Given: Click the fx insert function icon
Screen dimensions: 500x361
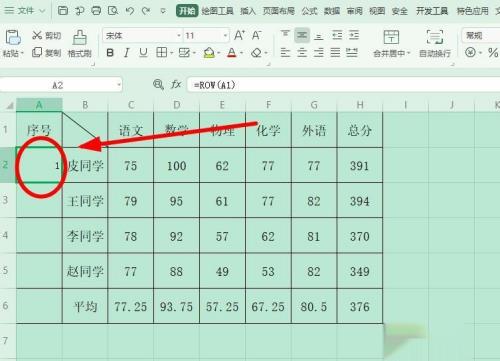Looking at the screenshot, I should tap(176, 85).
